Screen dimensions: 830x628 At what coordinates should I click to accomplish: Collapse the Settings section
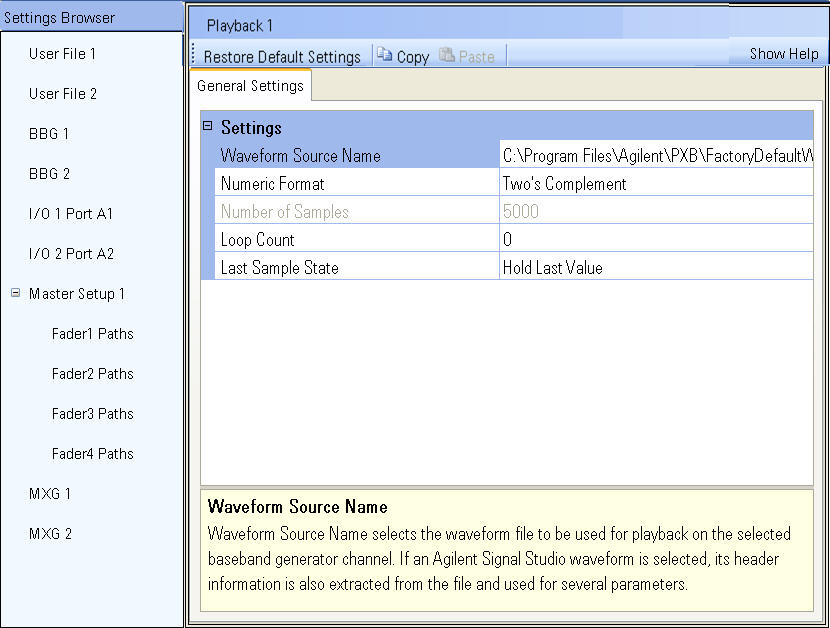point(208,127)
